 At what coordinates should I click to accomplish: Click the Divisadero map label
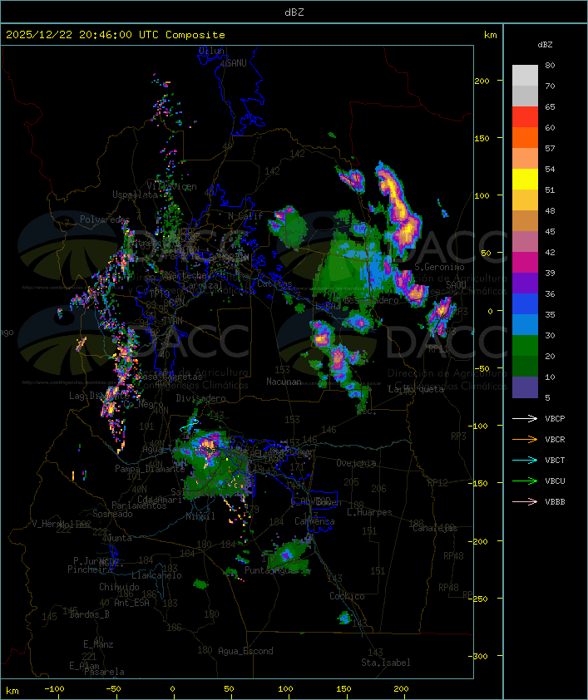[x=200, y=397]
